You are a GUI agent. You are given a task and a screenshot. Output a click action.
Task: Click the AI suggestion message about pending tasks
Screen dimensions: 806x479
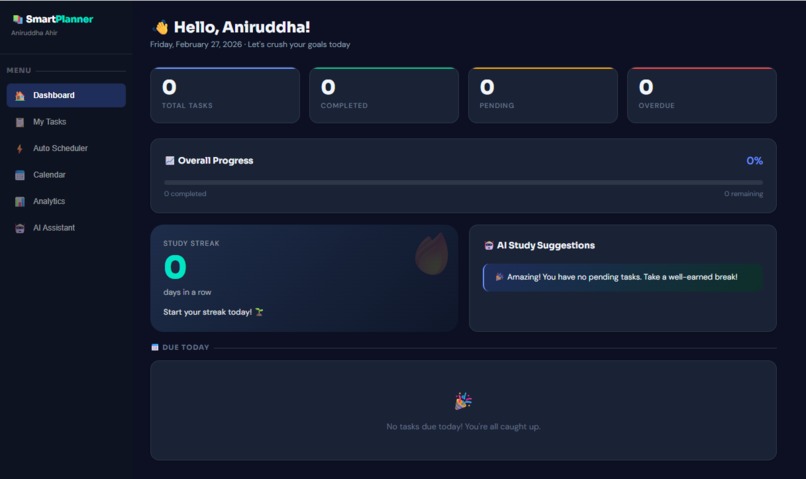pyautogui.click(x=622, y=278)
